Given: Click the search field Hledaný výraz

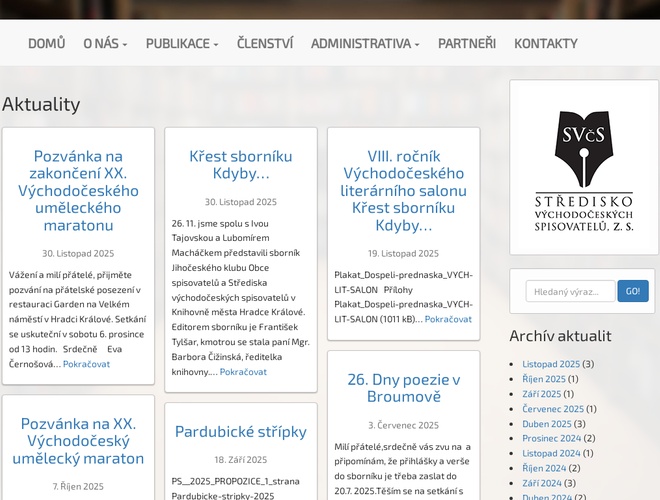Looking at the screenshot, I should [570, 291].
